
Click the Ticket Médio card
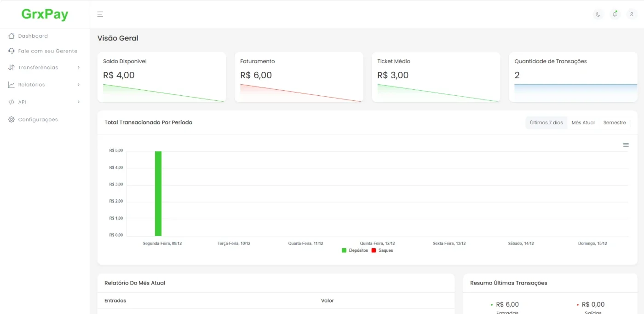point(436,77)
